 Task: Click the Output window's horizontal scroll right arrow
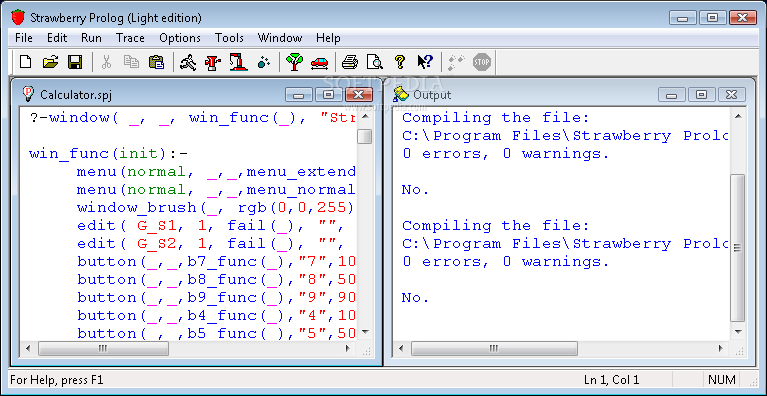click(x=721, y=349)
